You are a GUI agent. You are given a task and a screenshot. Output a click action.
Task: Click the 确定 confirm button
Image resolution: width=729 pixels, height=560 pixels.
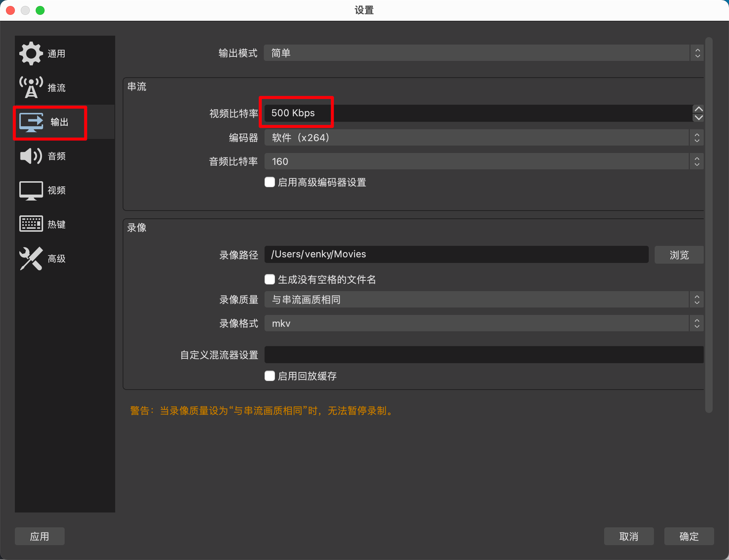pos(689,536)
